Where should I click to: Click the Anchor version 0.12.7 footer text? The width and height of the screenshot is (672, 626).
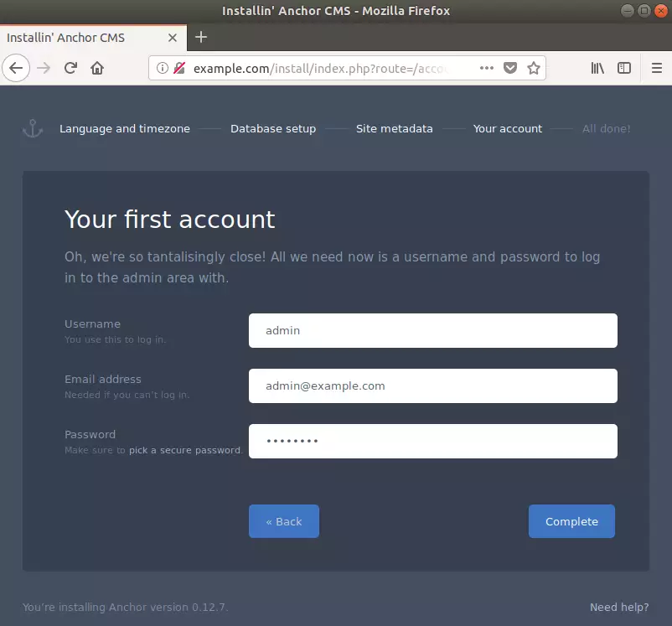pos(125,607)
